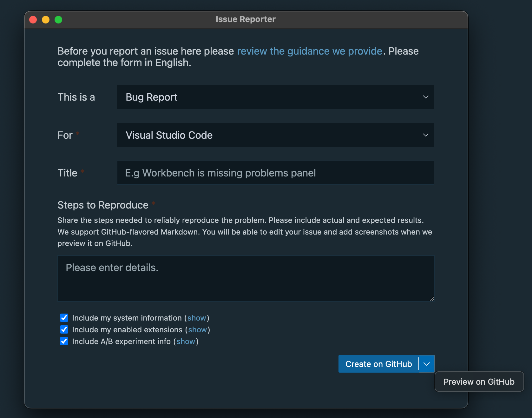Image resolution: width=532 pixels, height=418 pixels.
Task: Disable 'Include my enabled extensions'
Action: point(64,329)
